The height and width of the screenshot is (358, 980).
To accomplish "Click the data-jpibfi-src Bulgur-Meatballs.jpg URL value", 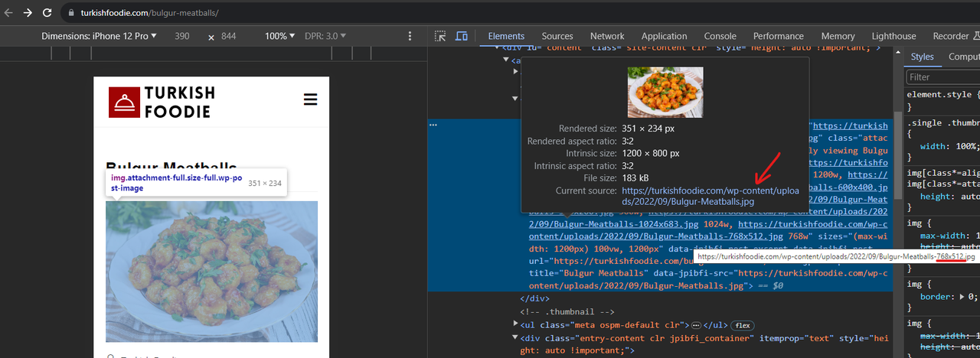I will pyautogui.click(x=708, y=280).
